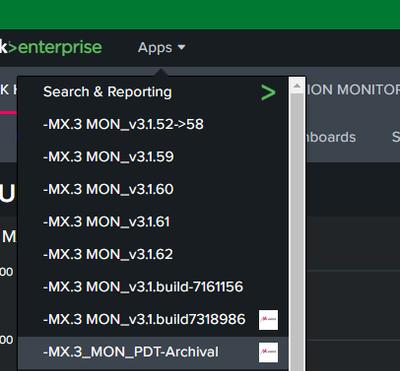The width and height of the screenshot is (400, 371).
Task: Open -MX.3 MON_v3.1.62 app
Action: pyautogui.click(x=153, y=254)
